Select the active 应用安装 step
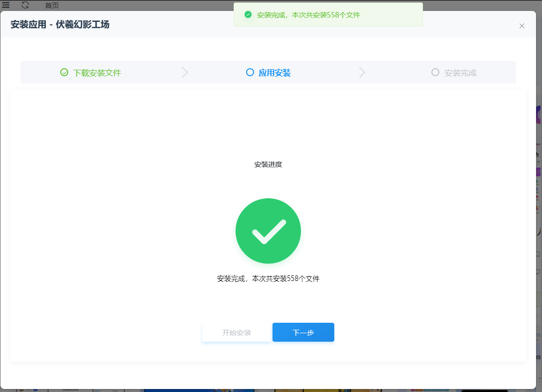The width and height of the screenshot is (542, 392). (x=273, y=72)
